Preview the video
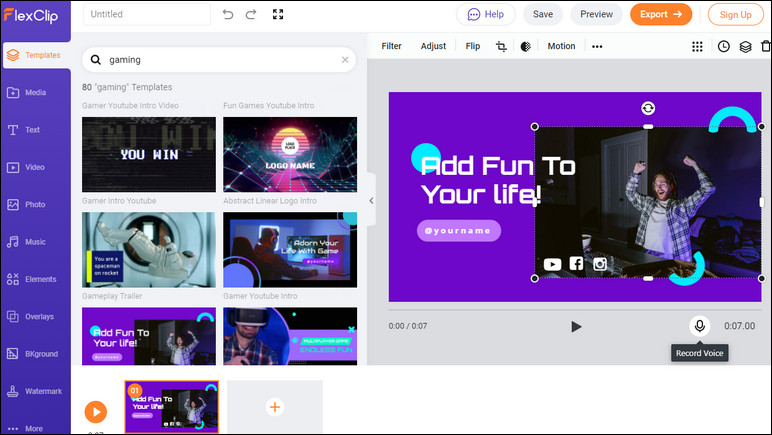 coord(596,14)
